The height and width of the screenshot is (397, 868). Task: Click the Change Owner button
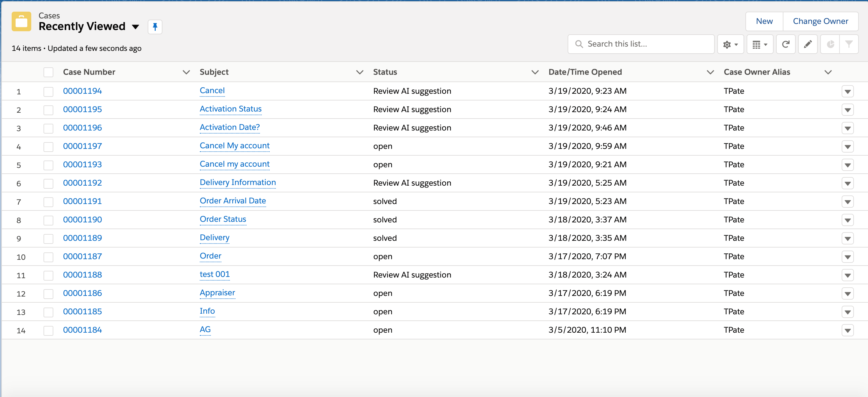tap(820, 21)
